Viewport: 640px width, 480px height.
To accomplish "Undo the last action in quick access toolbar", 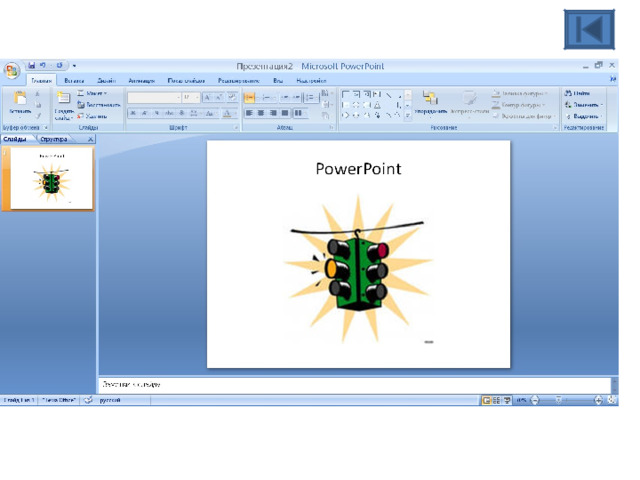I will 42,65.
